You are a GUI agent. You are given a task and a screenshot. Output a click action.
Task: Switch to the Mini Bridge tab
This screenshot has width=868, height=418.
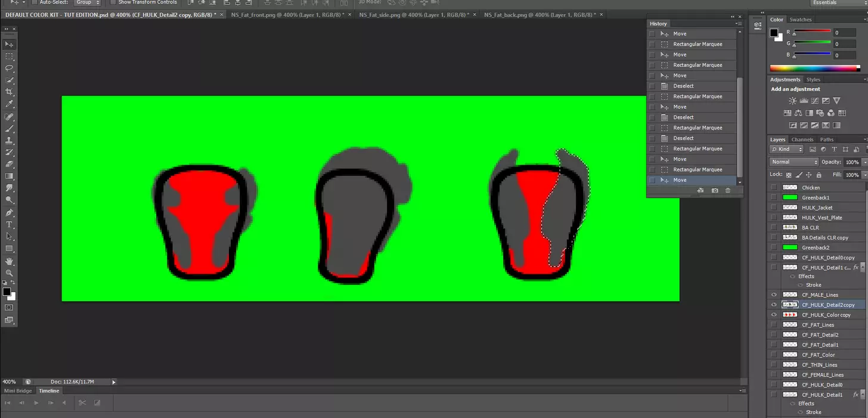click(18, 391)
